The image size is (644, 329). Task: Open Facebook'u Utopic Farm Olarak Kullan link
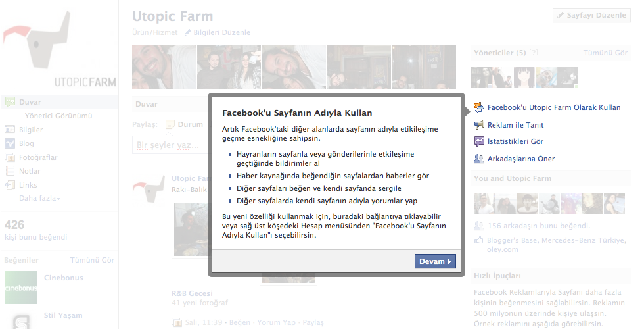[553, 107]
